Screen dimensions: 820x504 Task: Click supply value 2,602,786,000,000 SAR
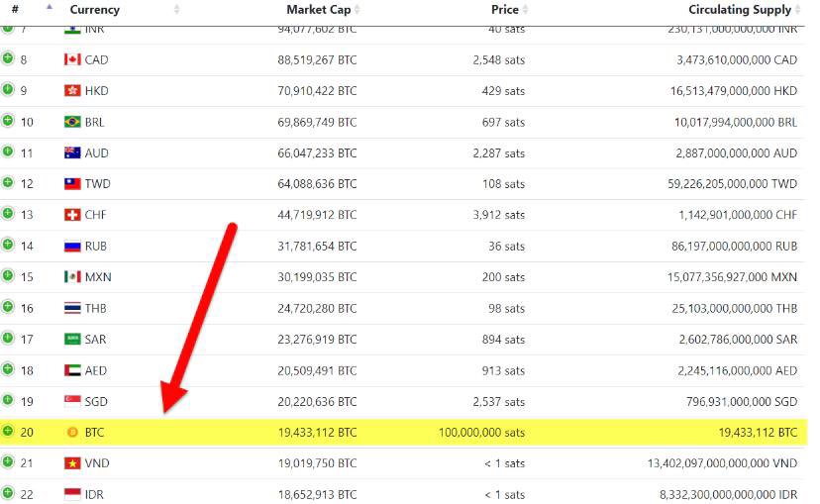[738, 340]
